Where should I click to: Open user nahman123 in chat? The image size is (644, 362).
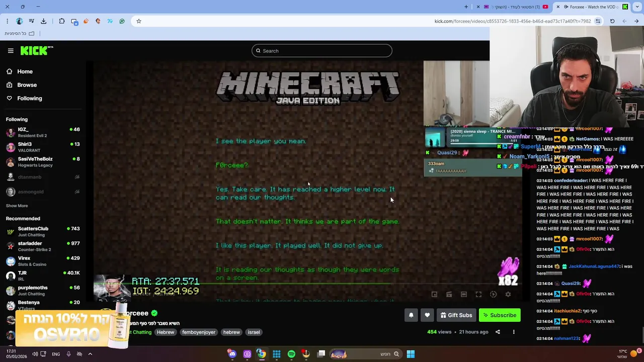(566, 339)
